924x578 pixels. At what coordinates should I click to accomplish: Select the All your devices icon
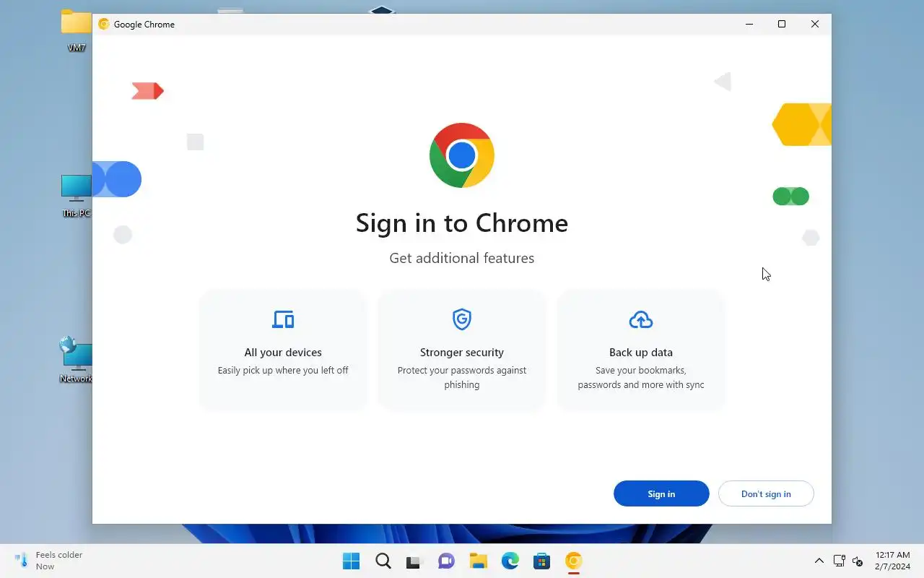click(x=283, y=319)
